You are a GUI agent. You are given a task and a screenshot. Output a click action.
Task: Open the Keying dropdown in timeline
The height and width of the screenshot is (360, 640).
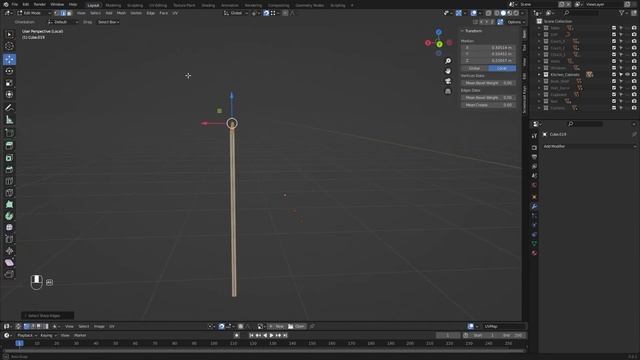(48, 336)
